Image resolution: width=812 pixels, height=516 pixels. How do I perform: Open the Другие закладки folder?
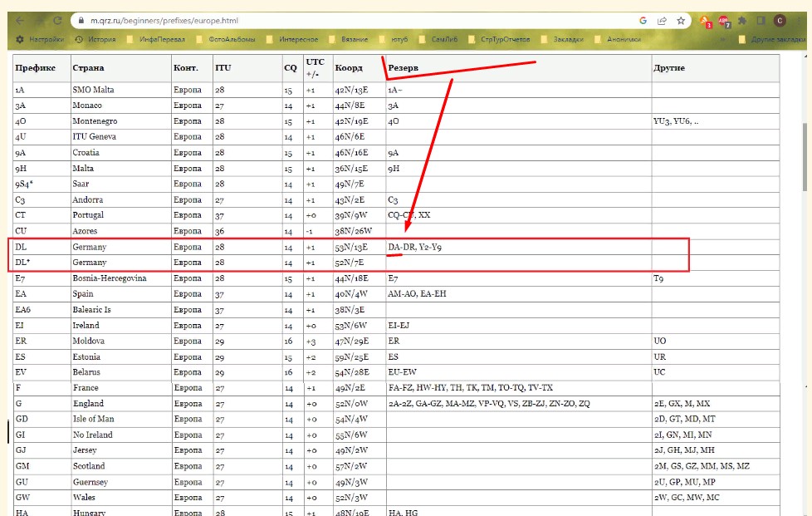pos(771,39)
